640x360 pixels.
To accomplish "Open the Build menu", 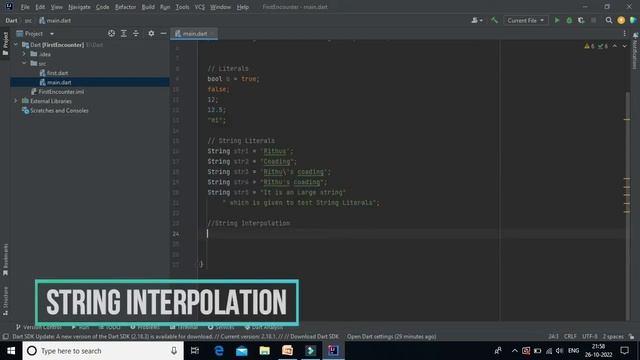I will (148, 7).
